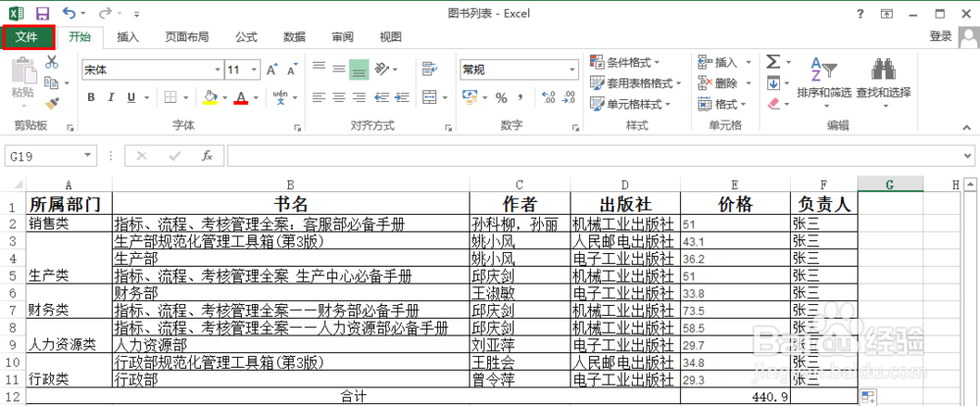Click the accounting number format icon
The height and width of the screenshot is (406, 980).
click(x=470, y=97)
